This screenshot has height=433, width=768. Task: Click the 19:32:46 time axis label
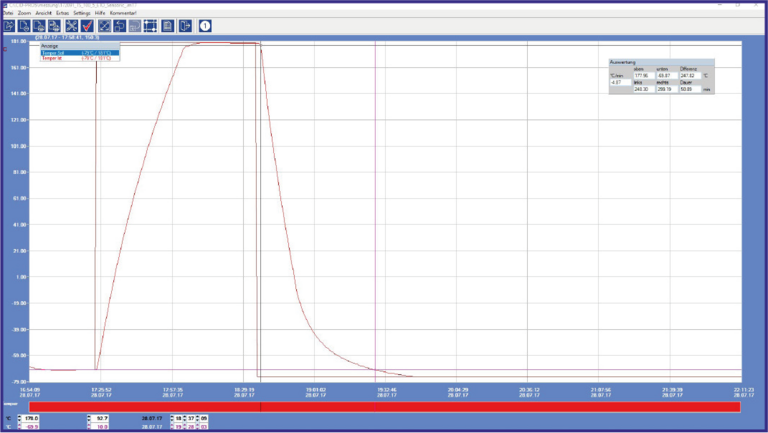pos(387,392)
